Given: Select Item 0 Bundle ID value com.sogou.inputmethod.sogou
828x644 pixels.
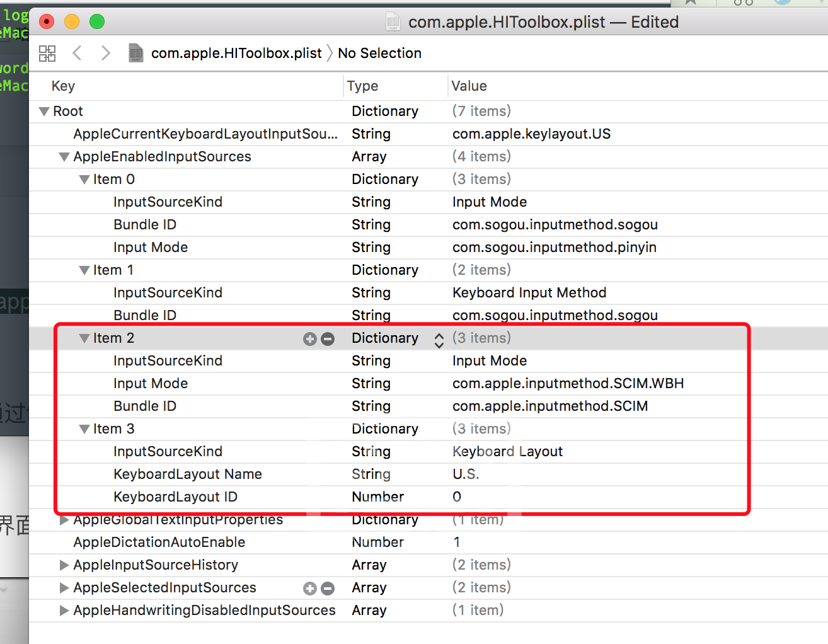Looking at the screenshot, I should [555, 224].
